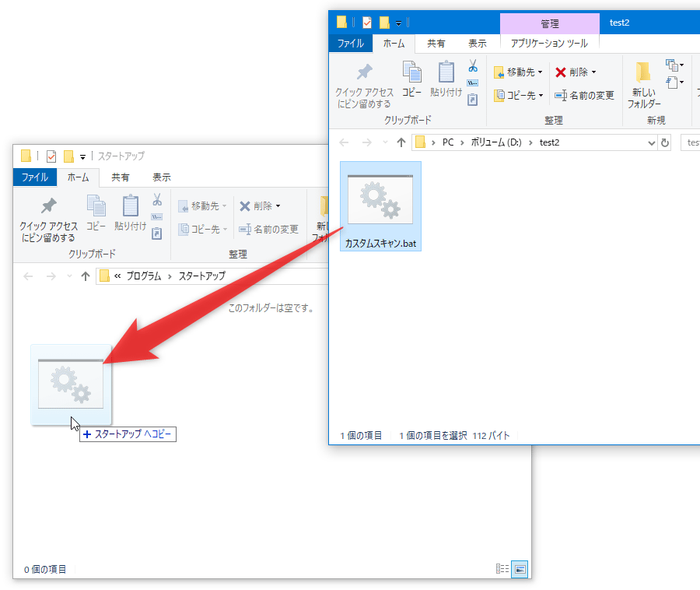Click Properties quick access icon in test2 titlebar

(x=367, y=23)
